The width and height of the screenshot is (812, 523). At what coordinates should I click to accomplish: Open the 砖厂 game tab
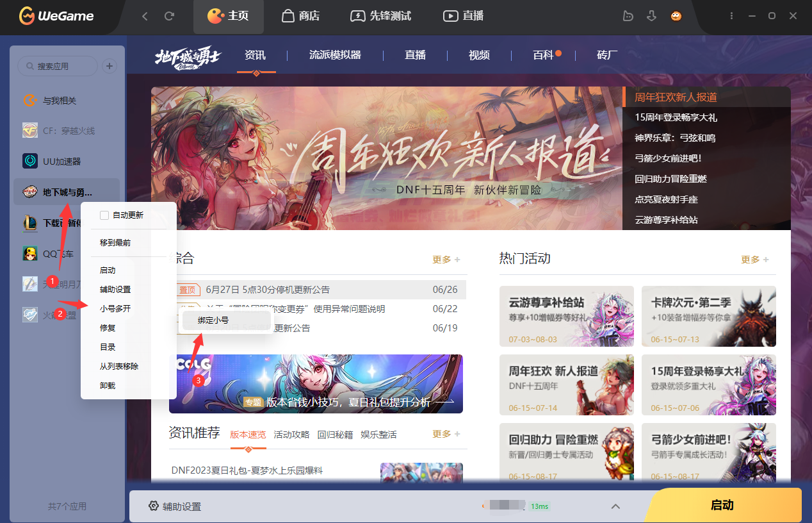coord(607,55)
